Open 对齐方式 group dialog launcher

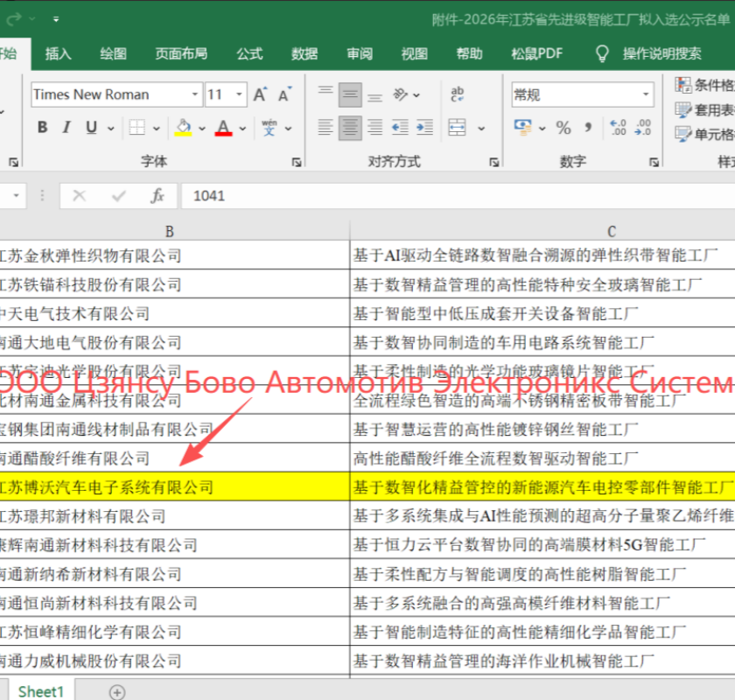click(x=493, y=162)
